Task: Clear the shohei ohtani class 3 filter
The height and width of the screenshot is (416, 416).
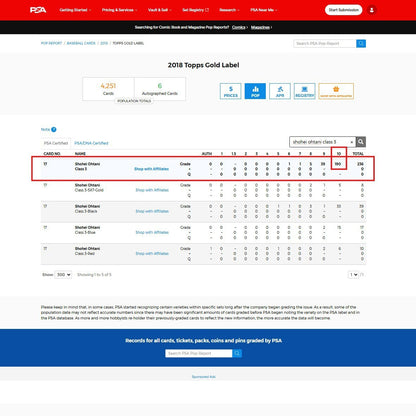Action: (352, 142)
